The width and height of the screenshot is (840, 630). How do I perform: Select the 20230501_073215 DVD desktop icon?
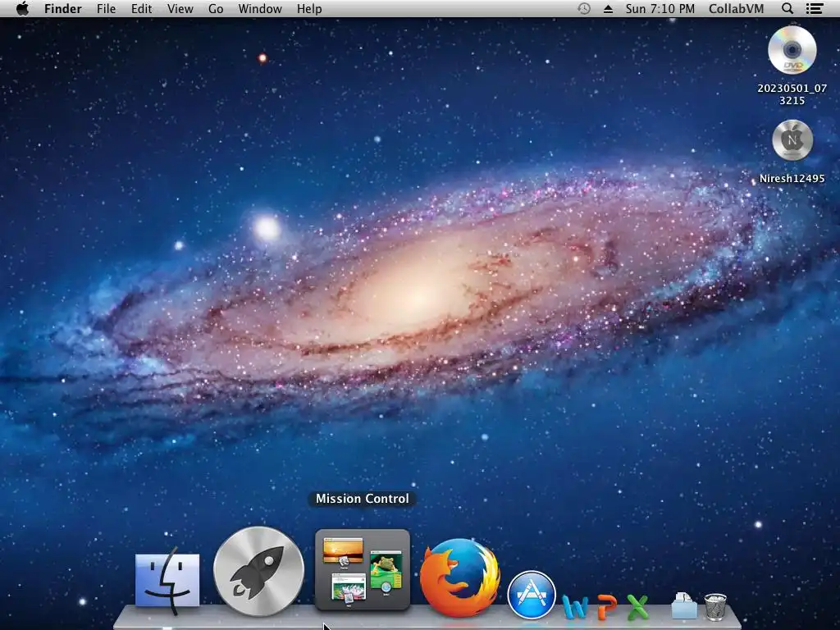(x=792, y=50)
